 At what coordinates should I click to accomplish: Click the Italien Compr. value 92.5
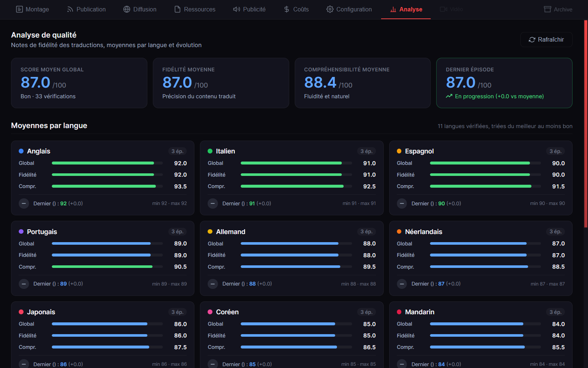coord(369,187)
